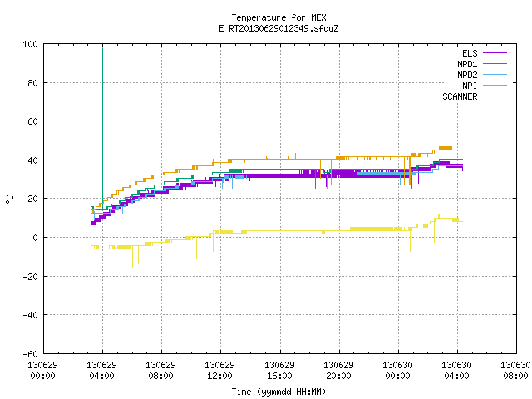
Task: Click the chart title 'Temperature for MEX'
Action: [278, 17]
